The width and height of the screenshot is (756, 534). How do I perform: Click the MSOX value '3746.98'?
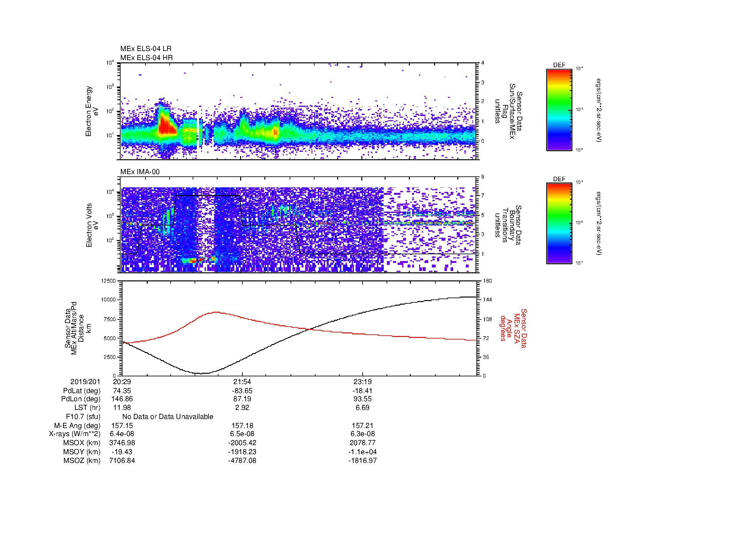pos(122,443)
